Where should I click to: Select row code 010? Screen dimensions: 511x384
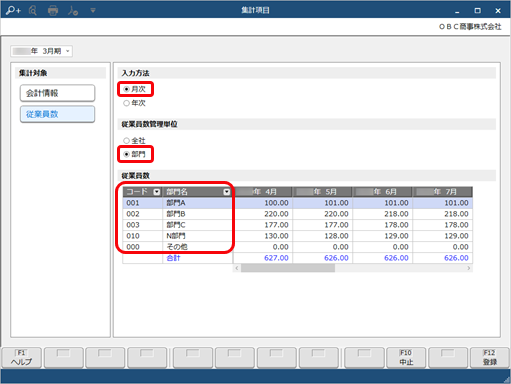pyautogui.click(x=143, y=236)
